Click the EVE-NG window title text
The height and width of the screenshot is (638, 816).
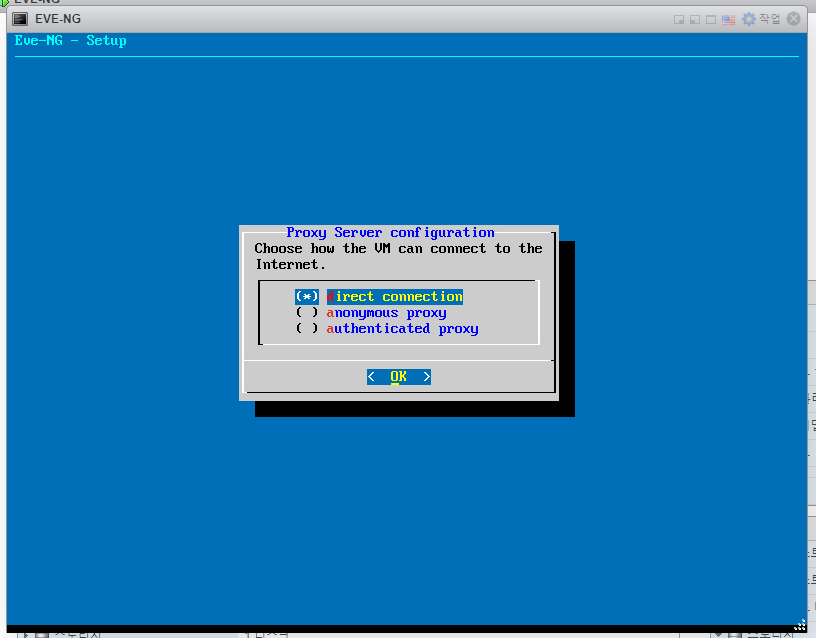click(58, 19)
